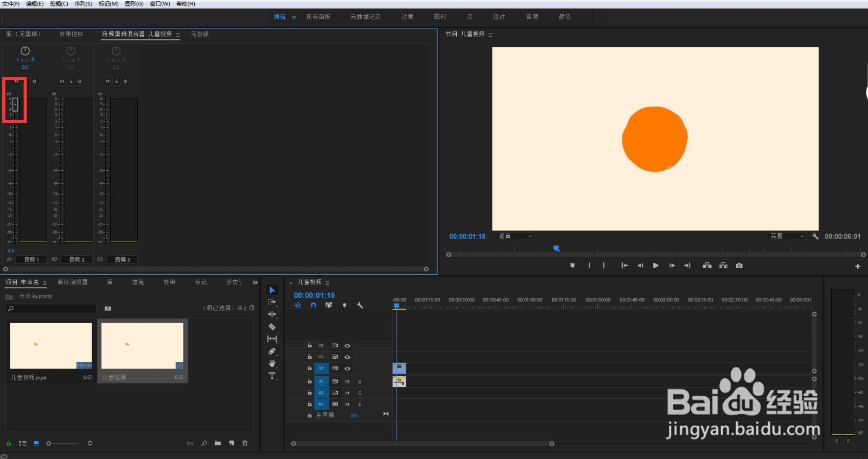The height and width of the screenshot is (459, 868).
Task: Click the Export Frame camera icon
Action: (x=739, y=266)
